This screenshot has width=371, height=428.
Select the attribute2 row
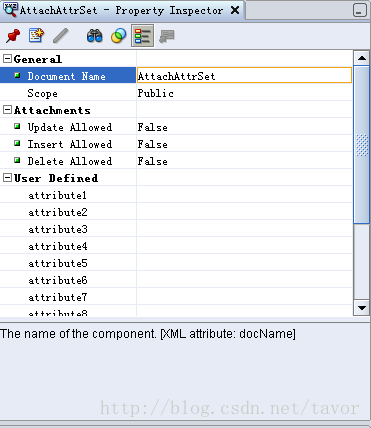[176, 212]
